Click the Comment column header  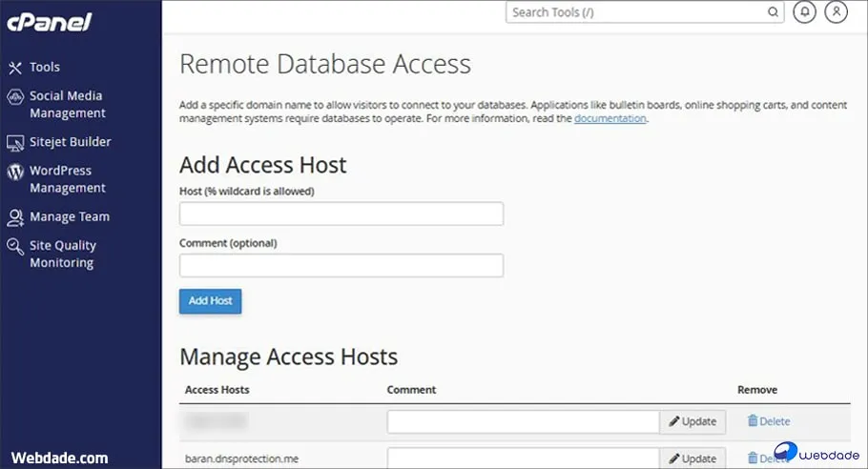click(411, 390)
